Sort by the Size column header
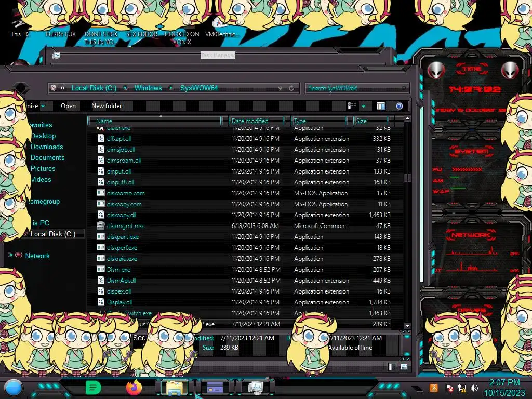Screen dimensions: 532x399 click(370, 121)
